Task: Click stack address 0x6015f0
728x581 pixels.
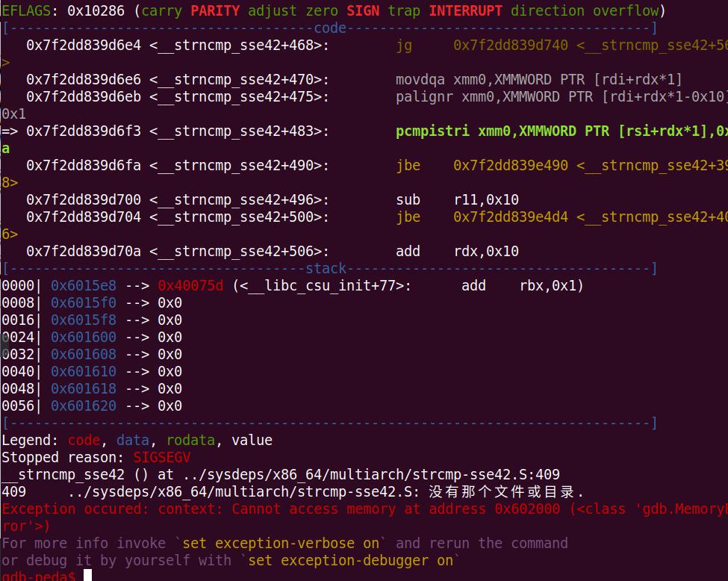Action: (x=84, y=302)
